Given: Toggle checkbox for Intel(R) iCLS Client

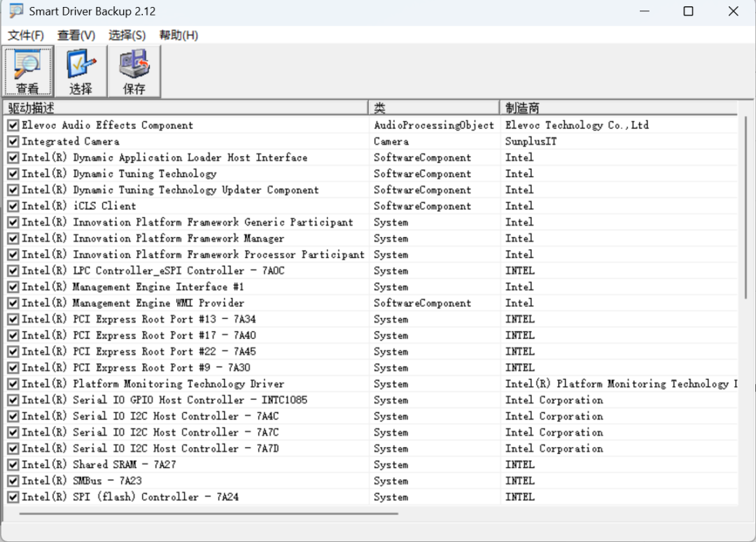Looking at the screenshot, I should pyautogui.click(x=13, y=206).
